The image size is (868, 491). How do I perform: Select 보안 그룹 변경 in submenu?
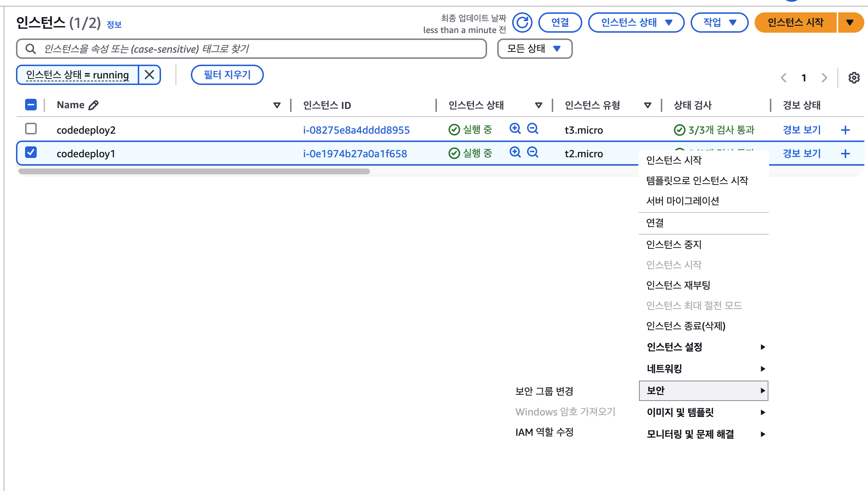[x=544, y=391]
